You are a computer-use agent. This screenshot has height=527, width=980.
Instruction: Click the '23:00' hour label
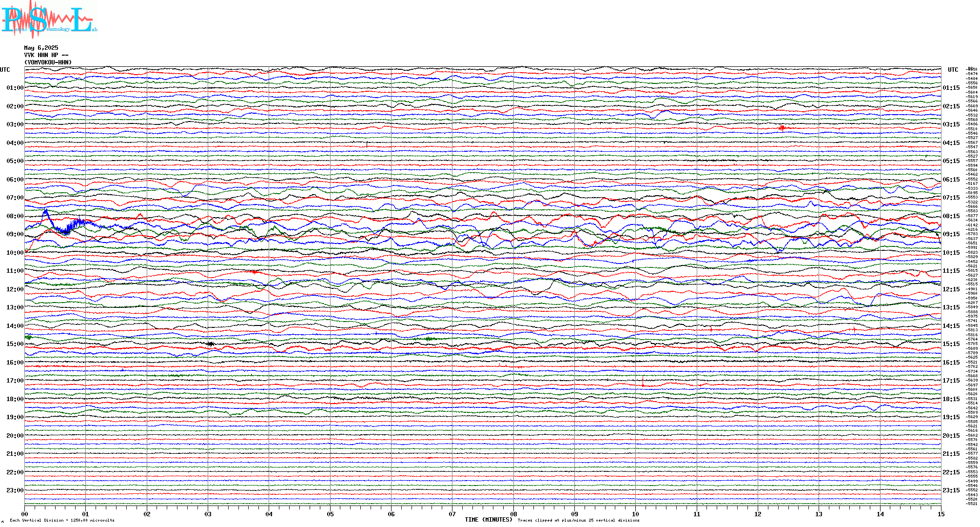point(15,490)
